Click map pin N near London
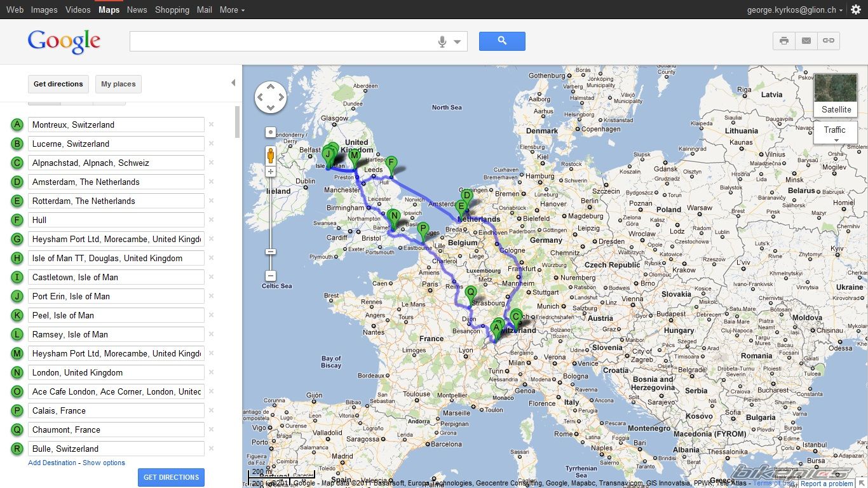Screen dimensions: 868x488 pyautogui.click(x=394, y=219)
